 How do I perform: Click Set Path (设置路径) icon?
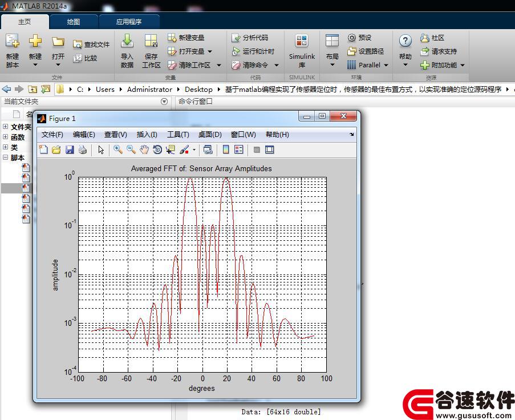(x=351, y=51)
